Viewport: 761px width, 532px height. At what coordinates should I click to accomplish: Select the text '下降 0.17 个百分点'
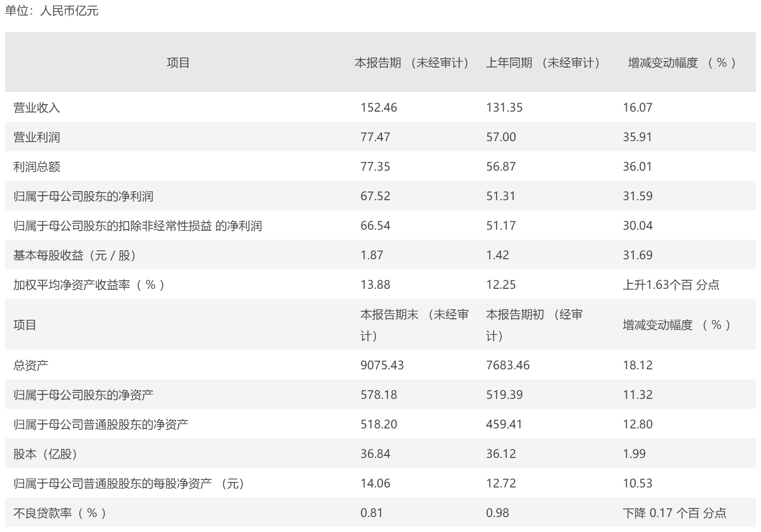click(x=674, y=513)
